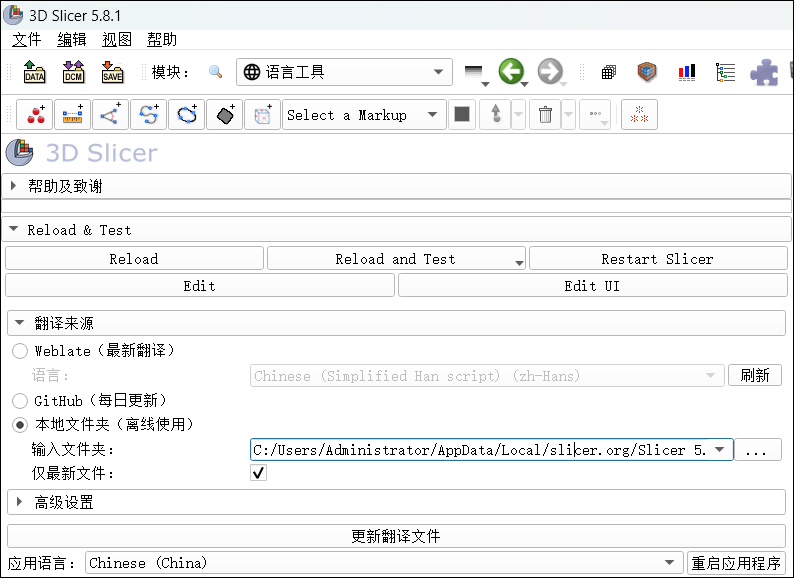This screenshot has height=578, width=794.
Task: Create a closed curve markup
Action: (x=187, y=115)
